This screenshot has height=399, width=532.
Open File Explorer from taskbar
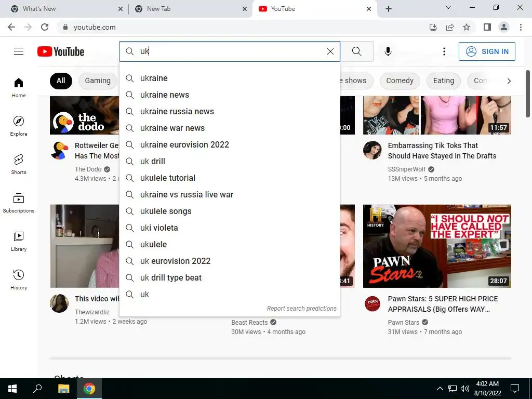click(x=63, y=389)
